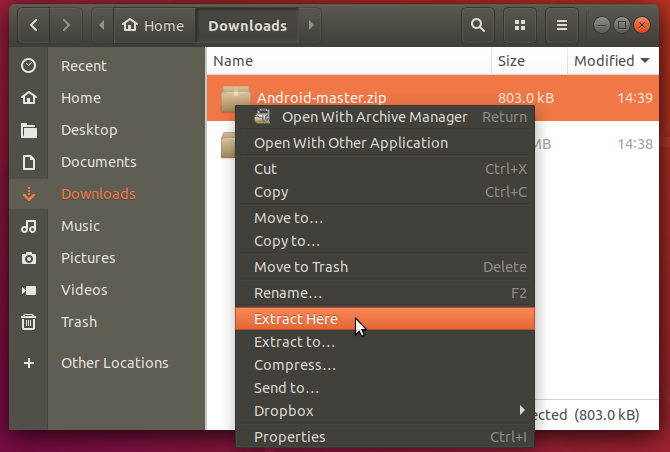Click the Home house icon in sidebar

(29, 98)
